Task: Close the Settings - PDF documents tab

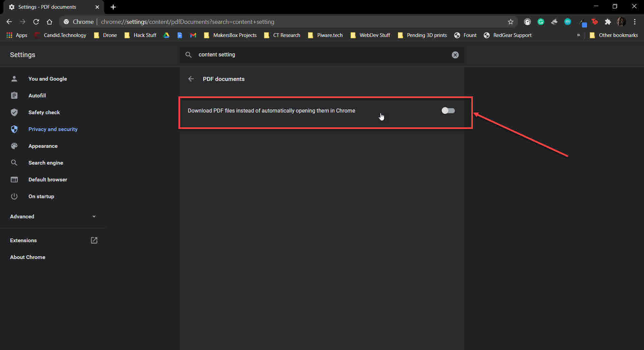Action: pyautogui.click(x=97, y=7)
